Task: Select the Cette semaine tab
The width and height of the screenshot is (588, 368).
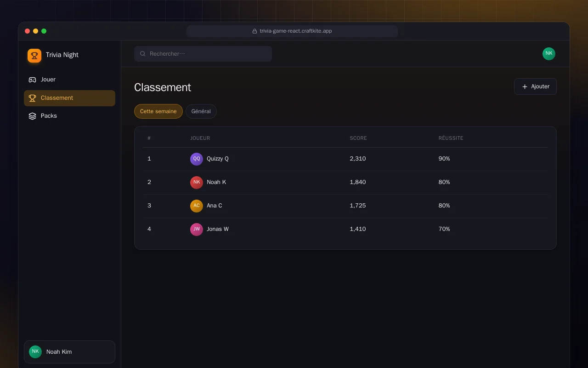Action: pyautogui.click(x=158, y=111)
